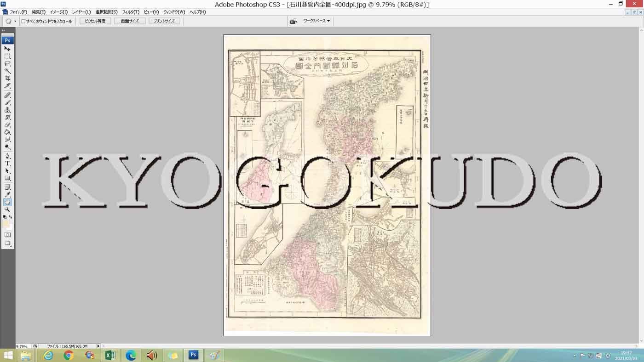Screen dimensions: 644x362
Task: Change the screen mode
Action: (x=7, y=243)
